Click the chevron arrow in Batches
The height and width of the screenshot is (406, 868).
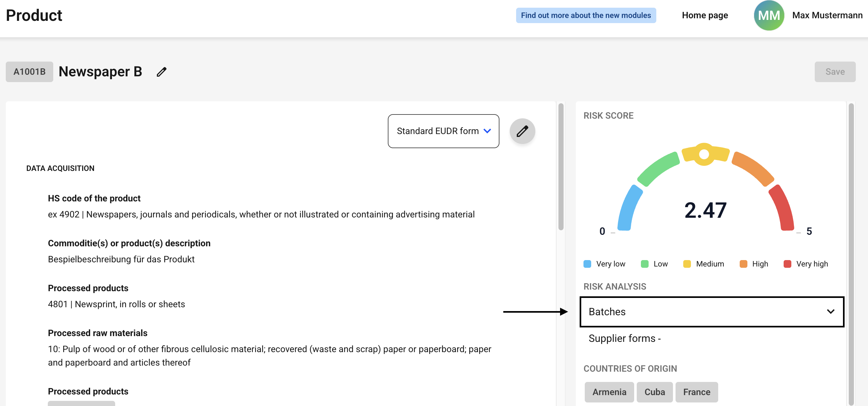pos(830,312)
